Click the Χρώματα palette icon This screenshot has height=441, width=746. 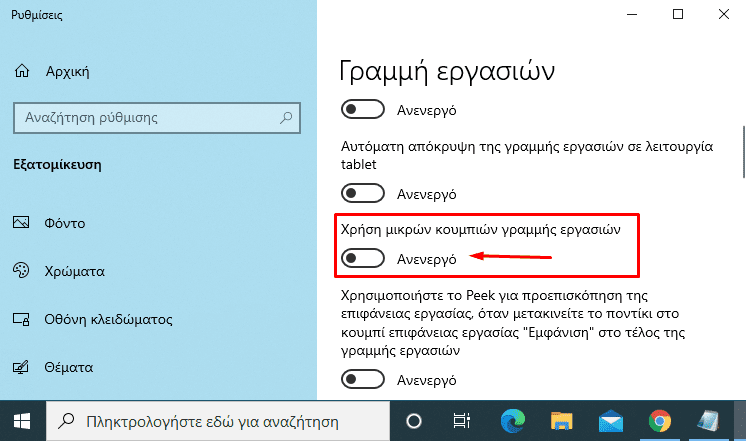pyautogui.click(x=21, y=270)
